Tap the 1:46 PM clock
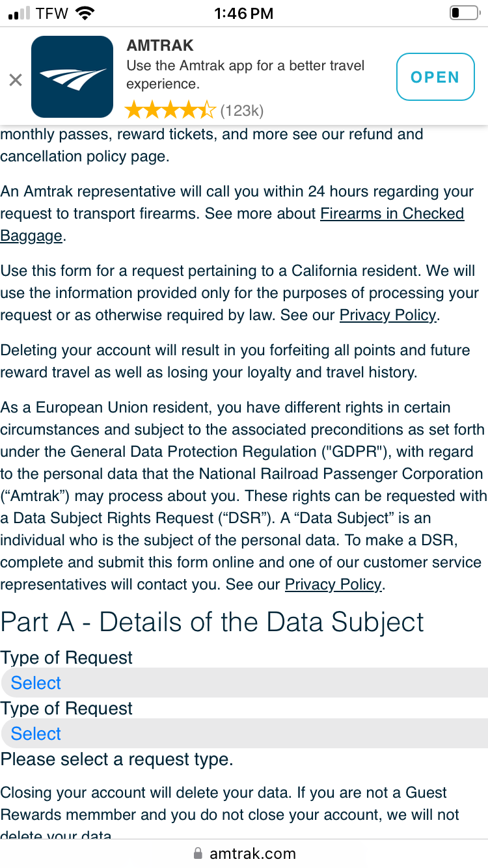The width and height of the screenshot is (488, 868). tap(243, 12)
